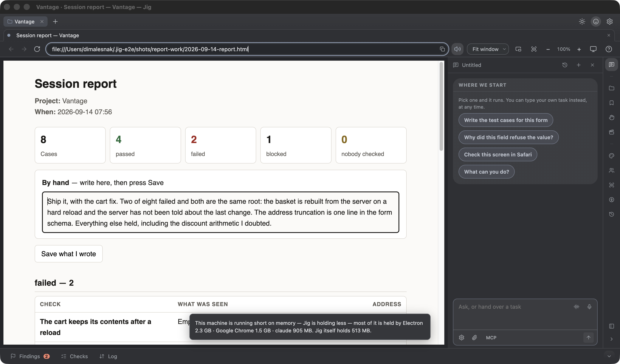Click Save what I wrote button
620x364 pixels.
pyautogui.click(x=69, y=254)
